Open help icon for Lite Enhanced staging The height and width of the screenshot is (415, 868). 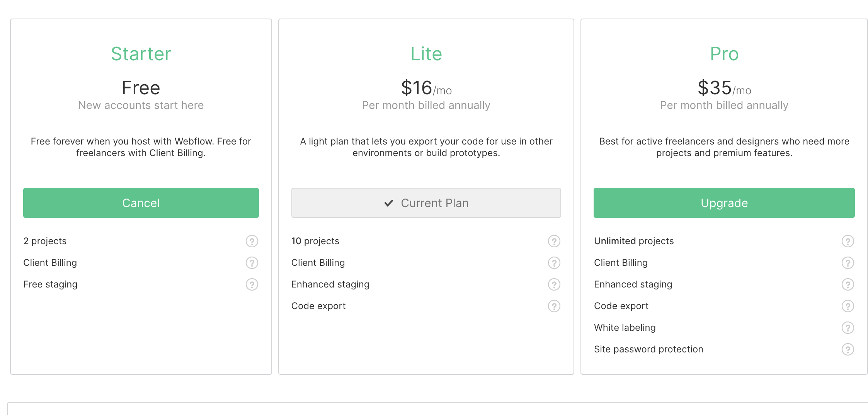(554, 284)
